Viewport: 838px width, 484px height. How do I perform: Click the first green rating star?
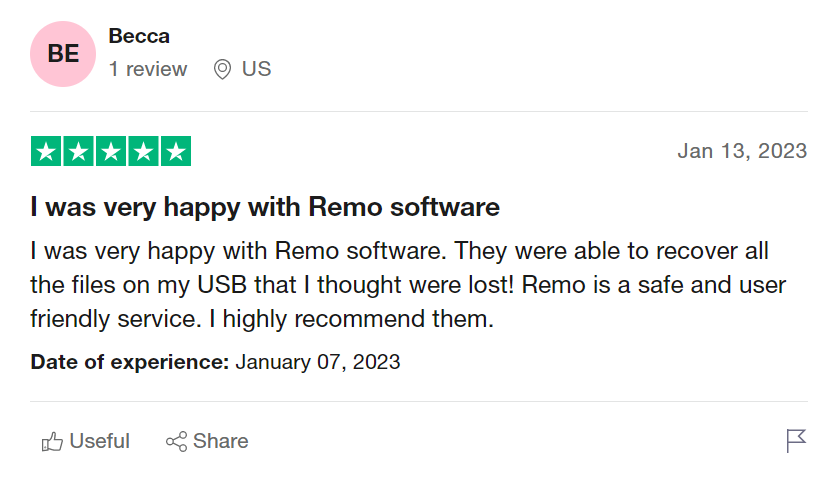pos(46,151)
